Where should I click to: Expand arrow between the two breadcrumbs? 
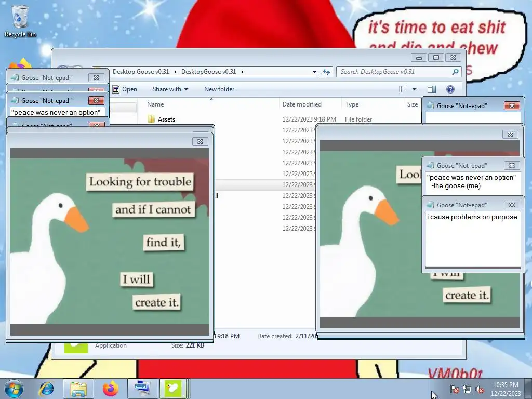click(175, 72)
